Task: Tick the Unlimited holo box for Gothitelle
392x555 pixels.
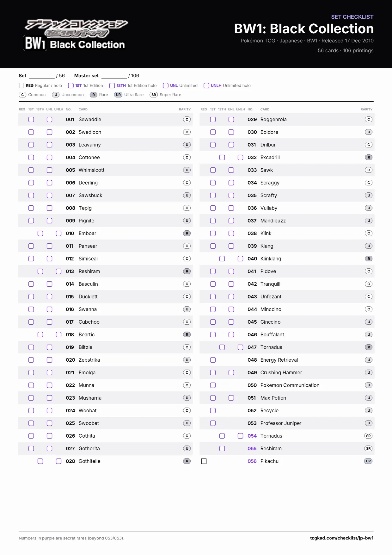Action: click(x=58, y=461)
